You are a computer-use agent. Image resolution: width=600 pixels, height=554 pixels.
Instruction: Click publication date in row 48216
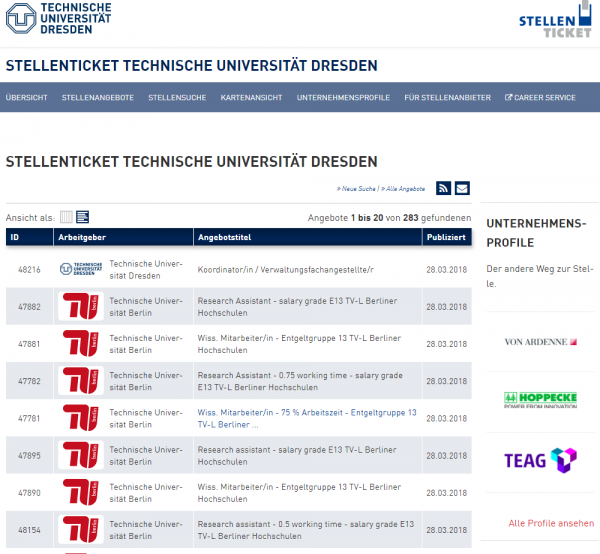point(447,270)
